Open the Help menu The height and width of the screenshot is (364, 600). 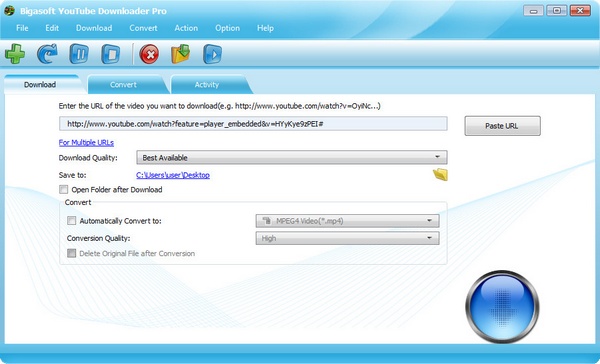265,28
